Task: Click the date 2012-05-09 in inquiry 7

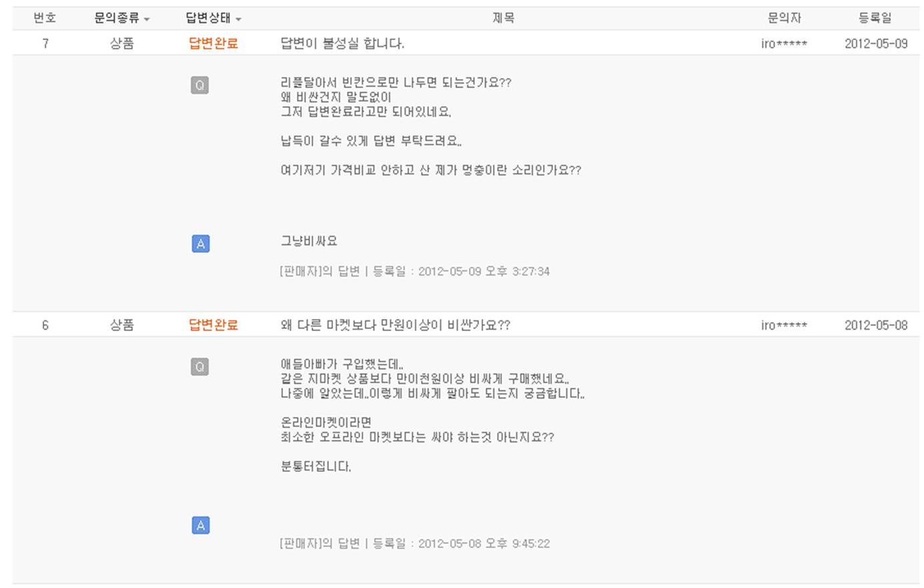Action: [x=876, y=43]
